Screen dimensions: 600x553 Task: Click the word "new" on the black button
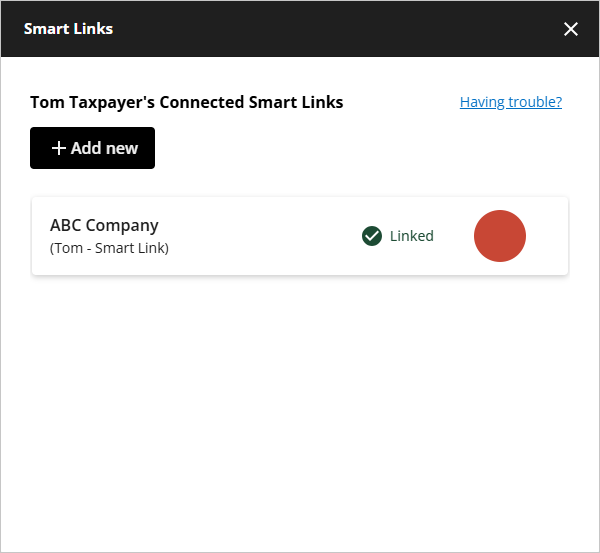120,148
